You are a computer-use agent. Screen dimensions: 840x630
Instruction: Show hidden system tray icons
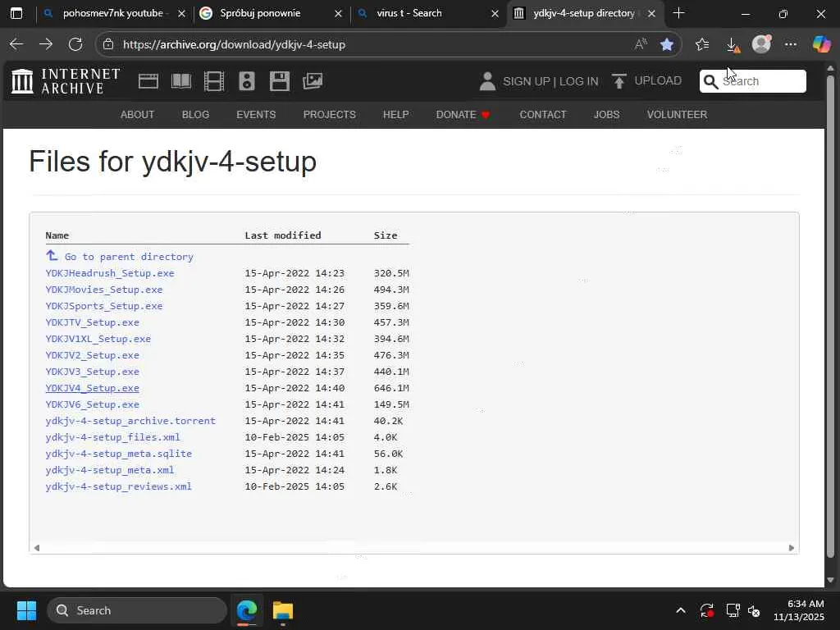coord(680,610)
